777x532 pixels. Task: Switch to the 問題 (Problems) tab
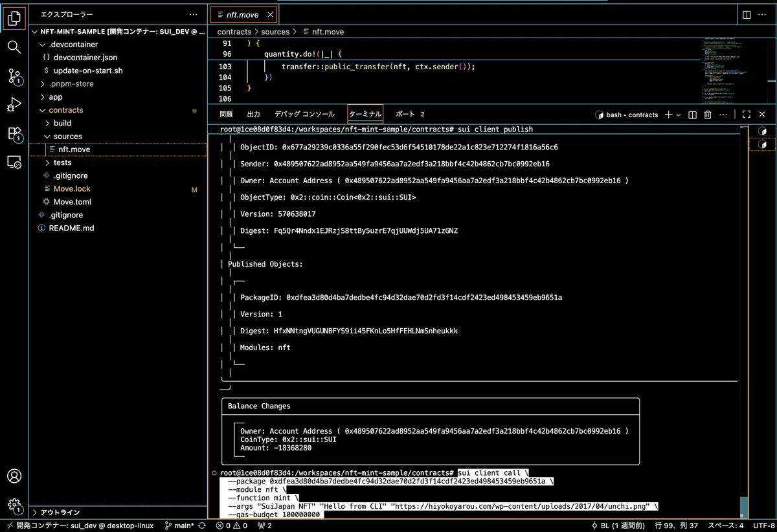226,114
